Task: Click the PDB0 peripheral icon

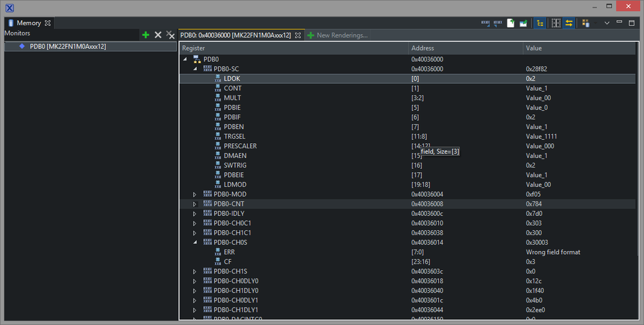Action: pos(197,59)
